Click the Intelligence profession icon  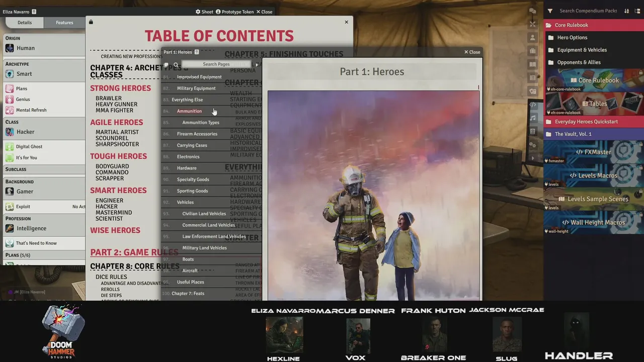click(10, 228)
